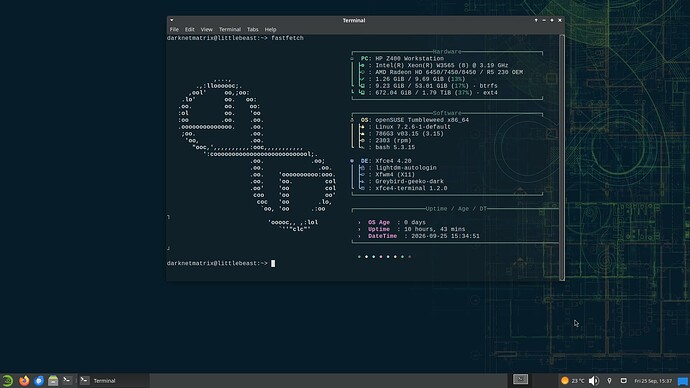Open the weather applet showing 23 °C
The image size is (690, 388).
573,381
